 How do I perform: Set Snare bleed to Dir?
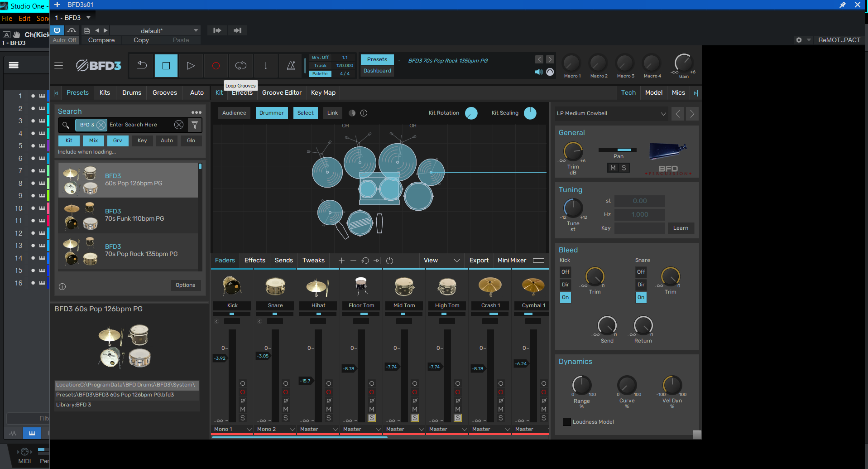point(641,285)
